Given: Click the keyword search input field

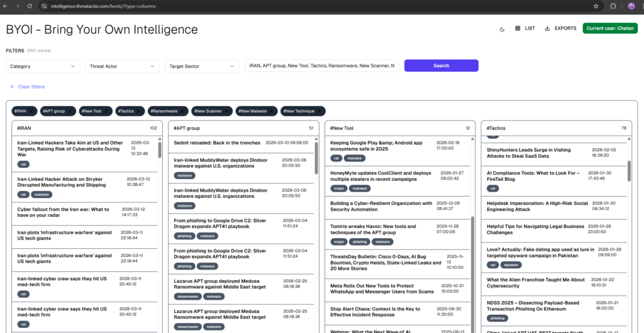Looking at the screenshot, I should point(321,66).
